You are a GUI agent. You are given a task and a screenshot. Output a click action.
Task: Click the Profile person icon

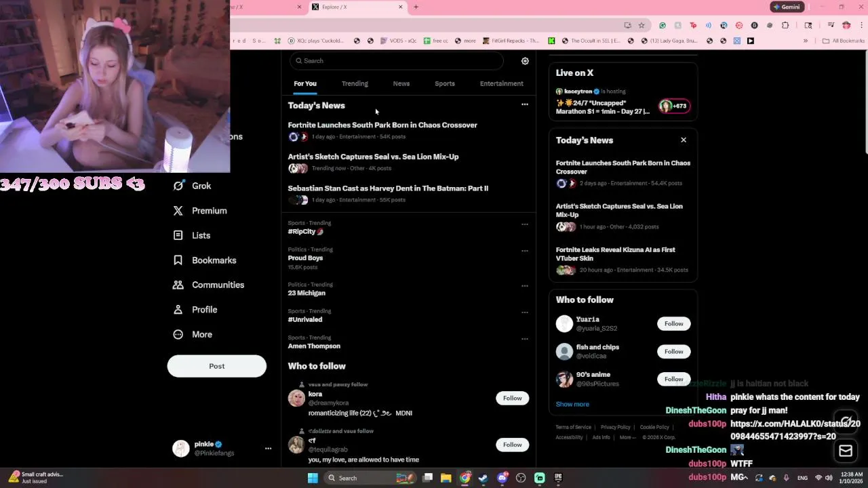tap(178, 310)
